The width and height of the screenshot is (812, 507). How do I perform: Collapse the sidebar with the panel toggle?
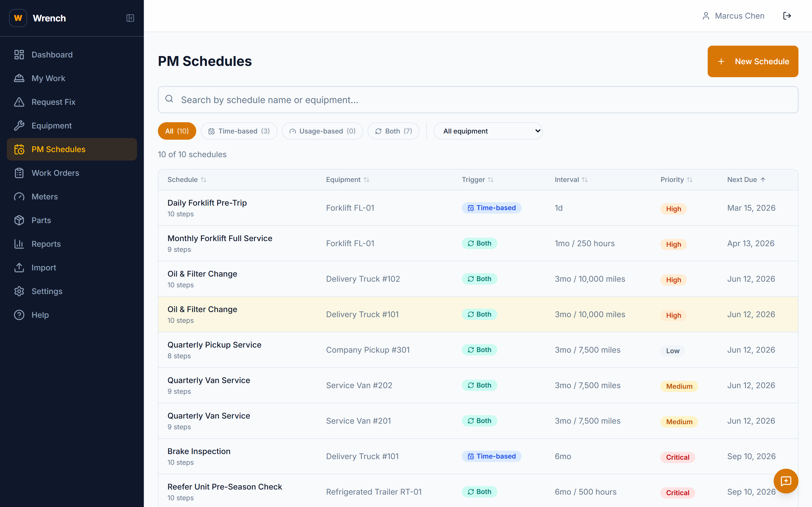pyautogui.click(x=130, y=18)
